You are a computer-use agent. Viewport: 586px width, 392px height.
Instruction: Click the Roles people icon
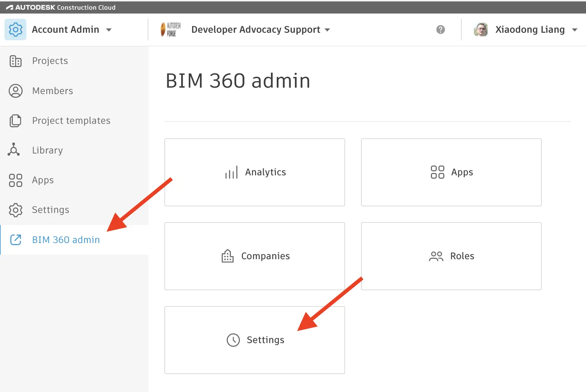coord(436,256)
